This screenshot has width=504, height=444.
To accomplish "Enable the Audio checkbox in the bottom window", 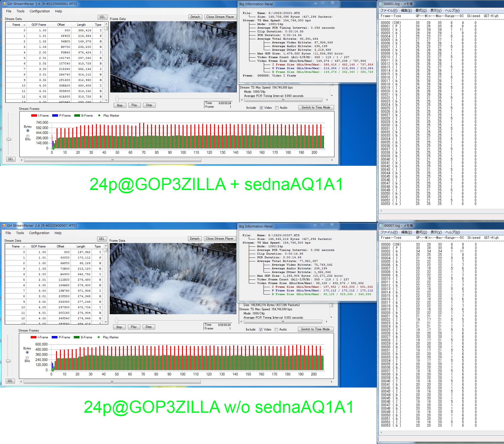I will tap(276, 329).
